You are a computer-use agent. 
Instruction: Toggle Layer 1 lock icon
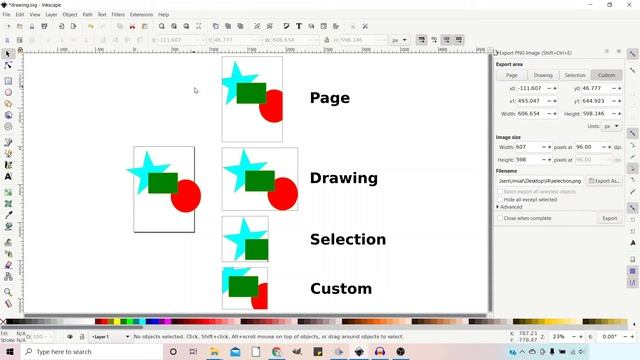[82, 337]
